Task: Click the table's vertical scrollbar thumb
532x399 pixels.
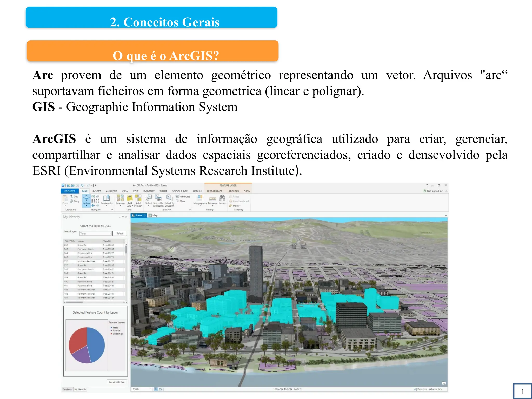Action: click(126, 249)
